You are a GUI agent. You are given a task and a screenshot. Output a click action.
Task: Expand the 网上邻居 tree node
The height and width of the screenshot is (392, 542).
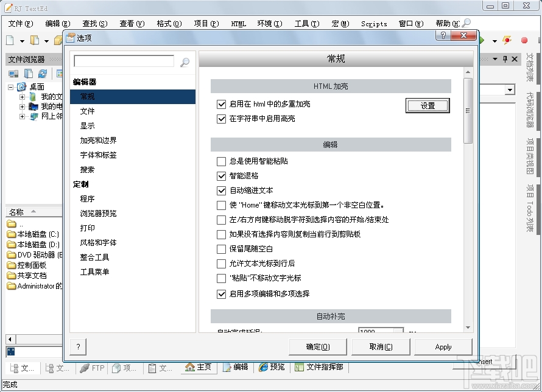pos(22,116)
